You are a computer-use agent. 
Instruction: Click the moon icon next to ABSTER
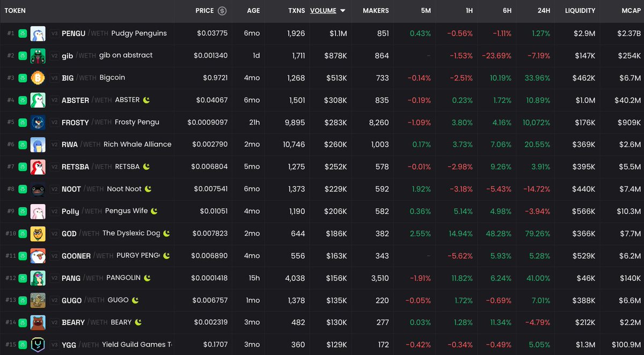coord(146,100)
